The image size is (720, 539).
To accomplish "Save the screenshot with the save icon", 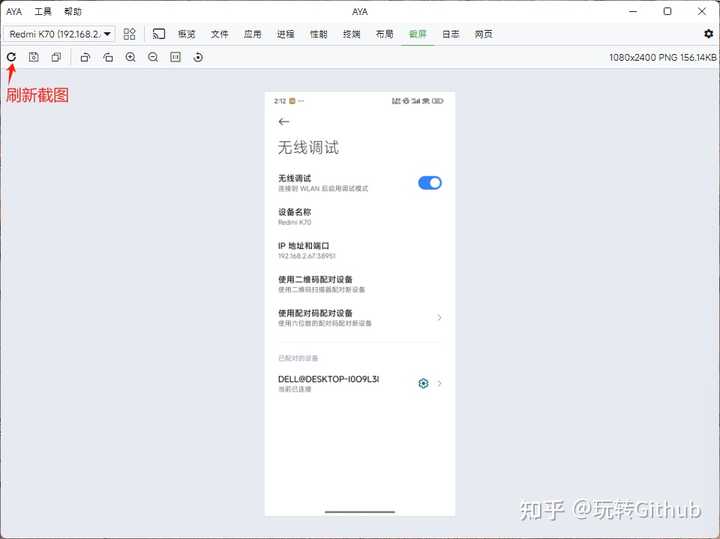I will click(x=34, y=57).
